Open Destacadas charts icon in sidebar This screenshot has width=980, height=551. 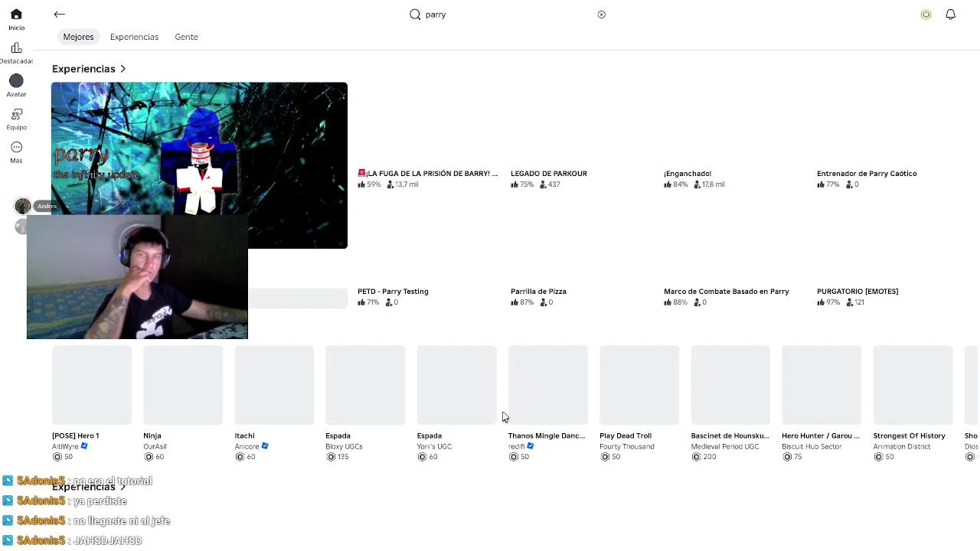pos(16,48)
